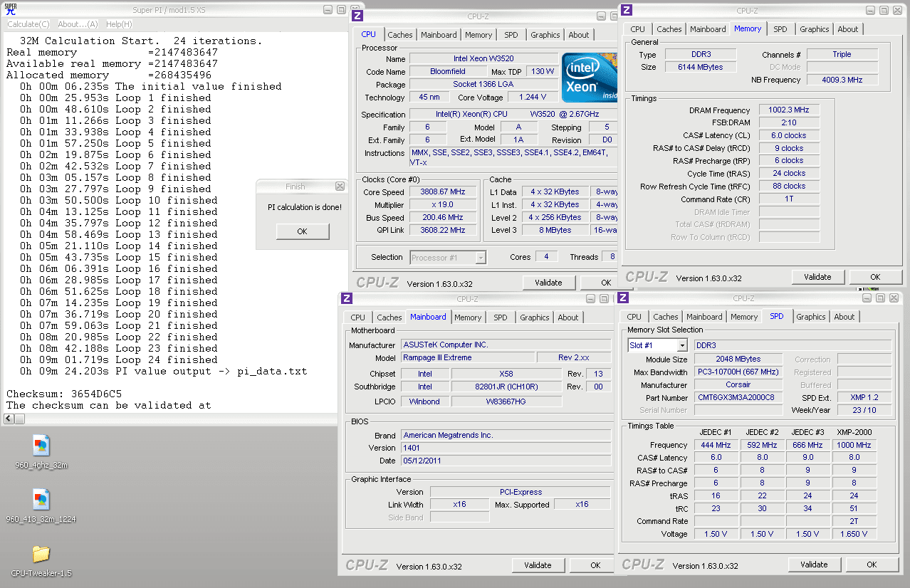Click the Max Bandwidth PC3-10700H field
The width and height of the screenshot is (910, 588).
738,372
